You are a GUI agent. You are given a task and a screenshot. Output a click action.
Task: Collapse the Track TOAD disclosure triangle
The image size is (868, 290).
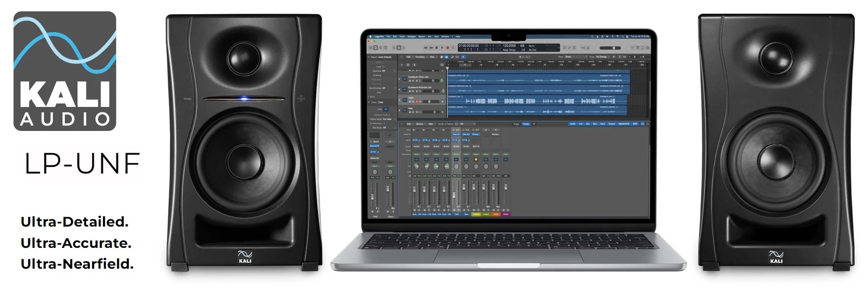(x=369, y=102)
